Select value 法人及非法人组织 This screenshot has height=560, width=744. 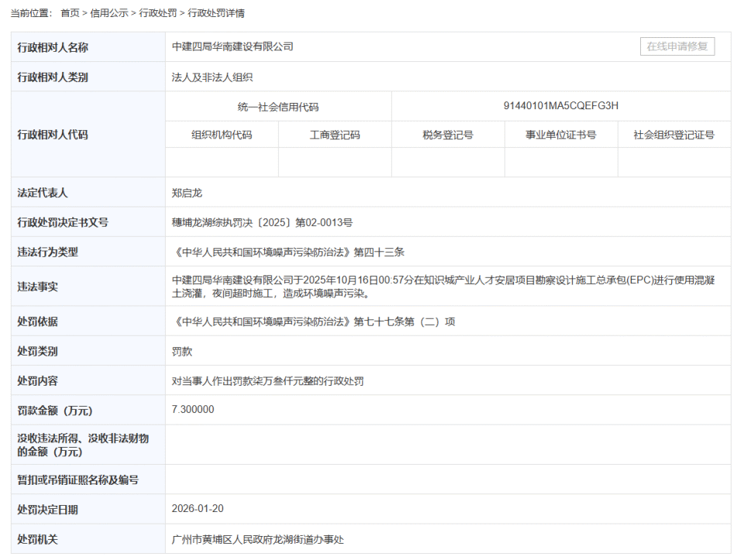pyautogui.click(x=212, y=77)
